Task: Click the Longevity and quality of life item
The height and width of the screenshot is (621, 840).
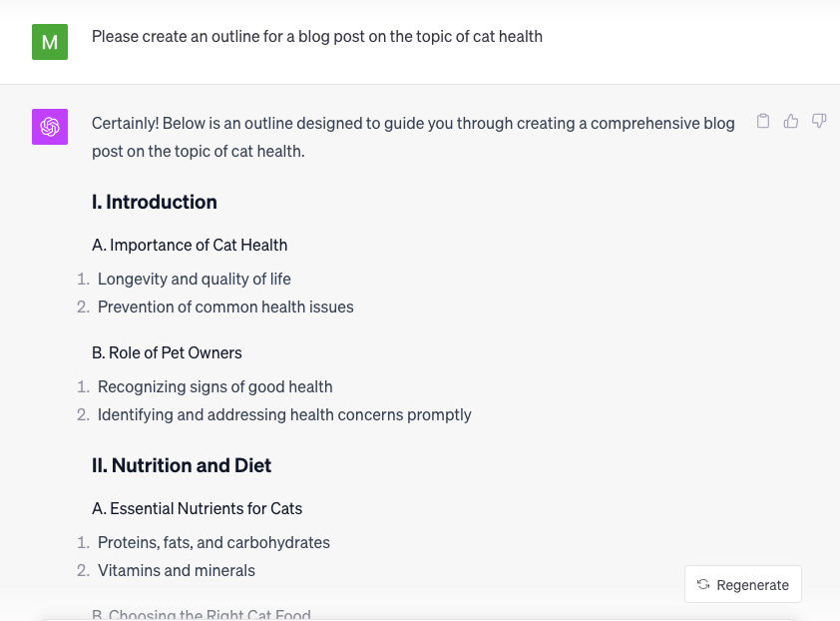Action: pyautogui.click(x=195, y=279)
